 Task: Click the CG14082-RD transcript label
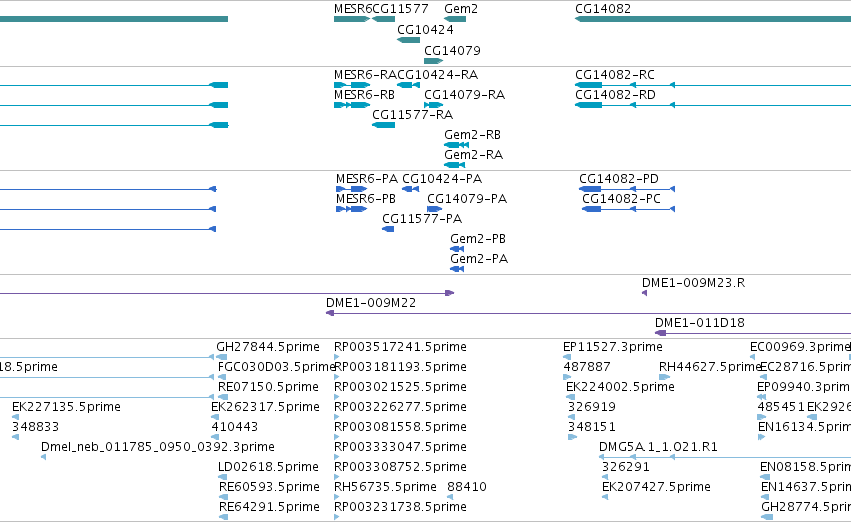point(615,95)
